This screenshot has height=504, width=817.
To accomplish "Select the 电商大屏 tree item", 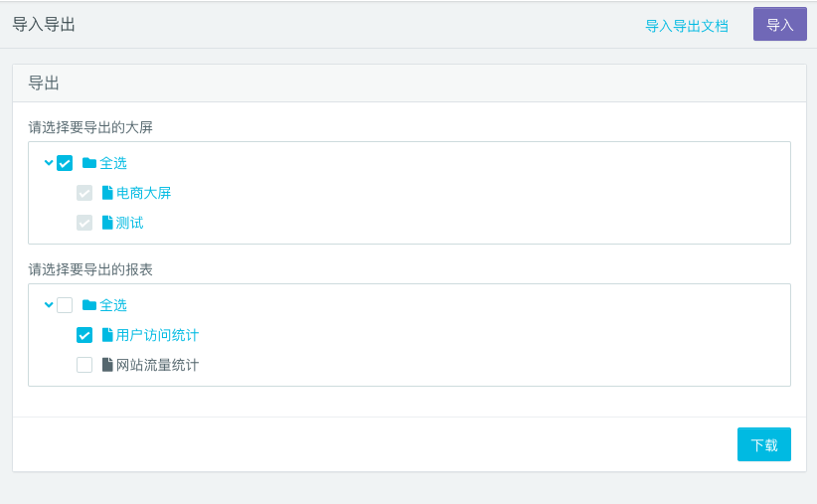I will pyautogui.click(x=143, y=193).
